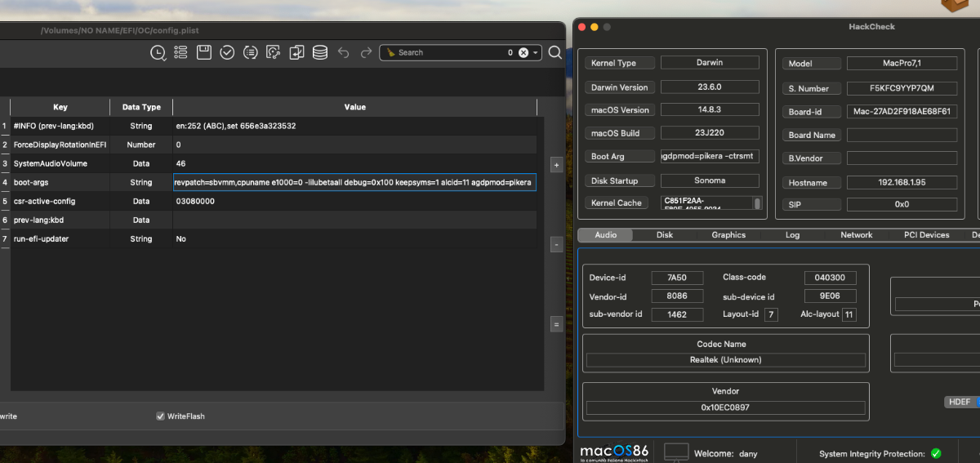Toggle the WriteFlash checkbox
Viewport: 980px width, 463px height.
click(160, 416)
